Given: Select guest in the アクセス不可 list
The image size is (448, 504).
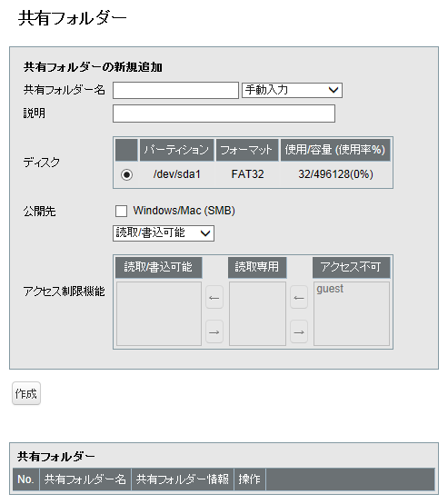Looking at the screenshot, I should pos(330,289).
